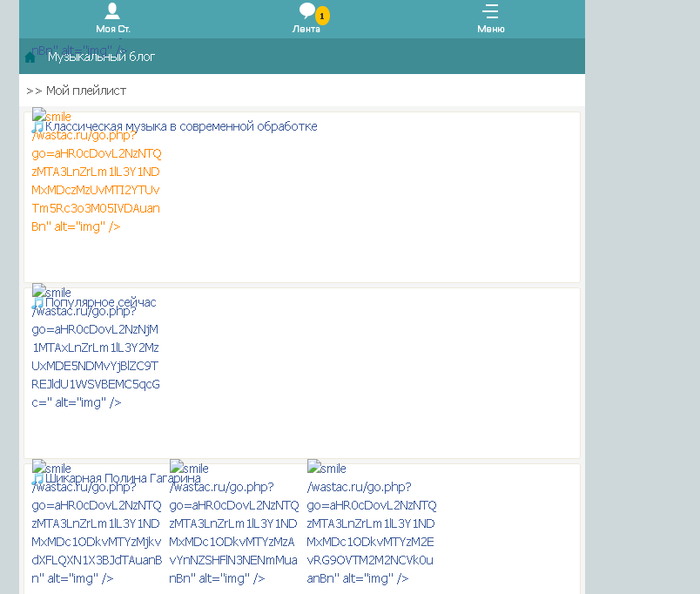Click the music note icon beside Популярное сейчас
Screen dimensions: 700x594
click(x=38, y=303)
